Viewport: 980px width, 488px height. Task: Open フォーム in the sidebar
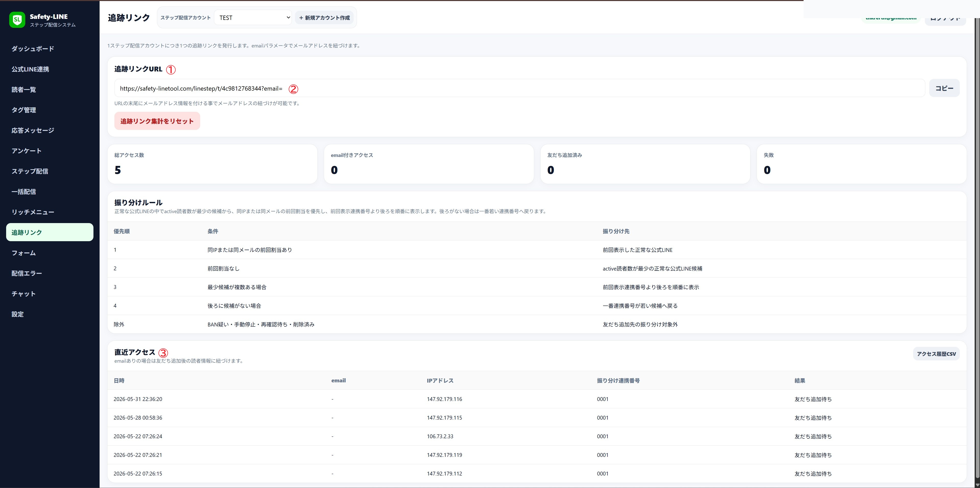[50, 253]
